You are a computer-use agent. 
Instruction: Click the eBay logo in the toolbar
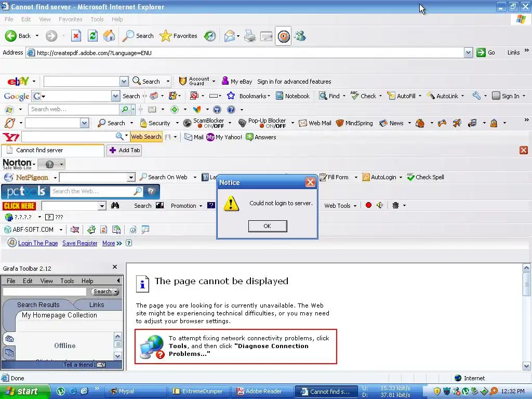click(18, 82)
